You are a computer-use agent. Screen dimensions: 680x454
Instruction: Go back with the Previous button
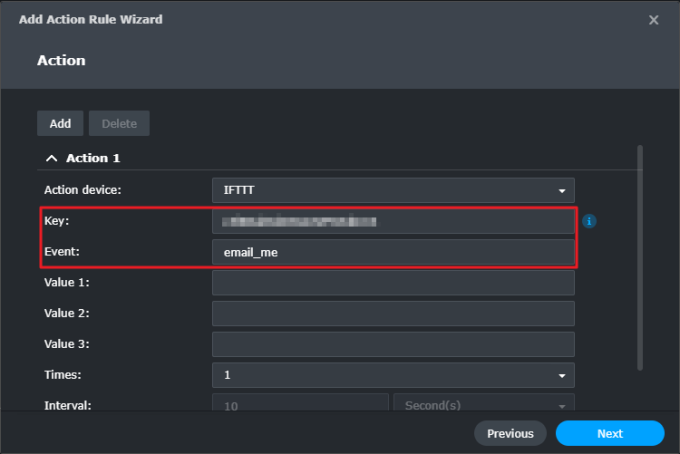(x=510, y=433)
